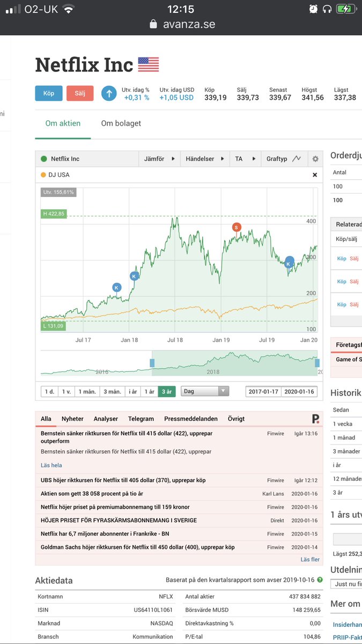362x644 pixels.
Task: Select the 1 v. time period
Action: click(x=66, y=391)
